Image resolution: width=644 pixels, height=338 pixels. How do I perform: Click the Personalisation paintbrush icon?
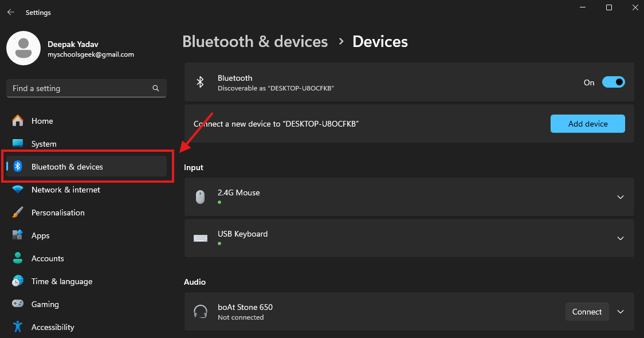point(18,213)
